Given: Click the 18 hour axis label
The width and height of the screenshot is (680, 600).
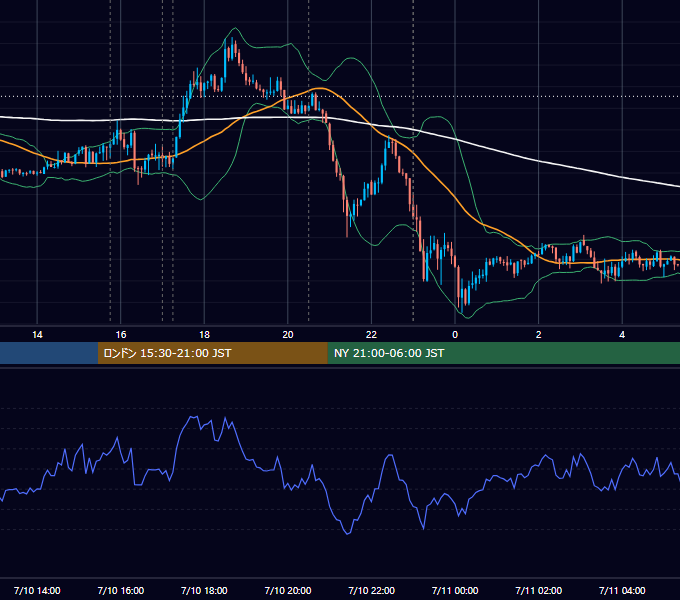Looking at the screenshot, I should coord(204,335).
